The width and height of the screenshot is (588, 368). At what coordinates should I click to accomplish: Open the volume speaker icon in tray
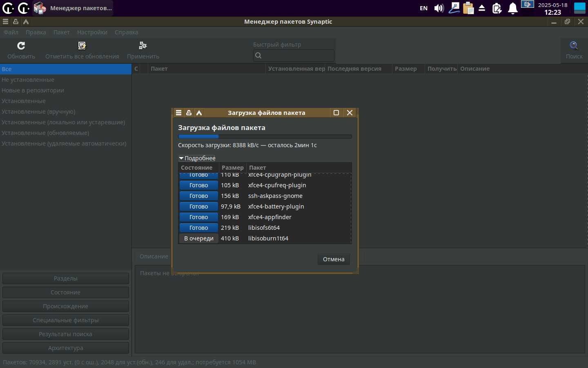point(439,8)
